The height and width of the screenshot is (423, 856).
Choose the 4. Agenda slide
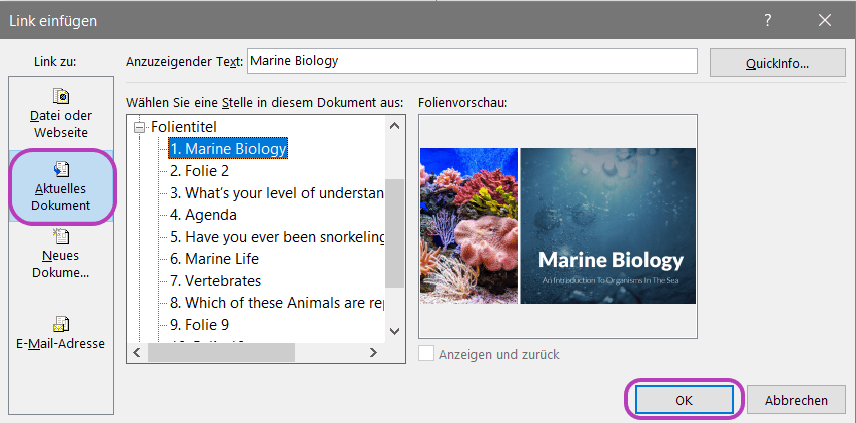(x=203, y=215)
